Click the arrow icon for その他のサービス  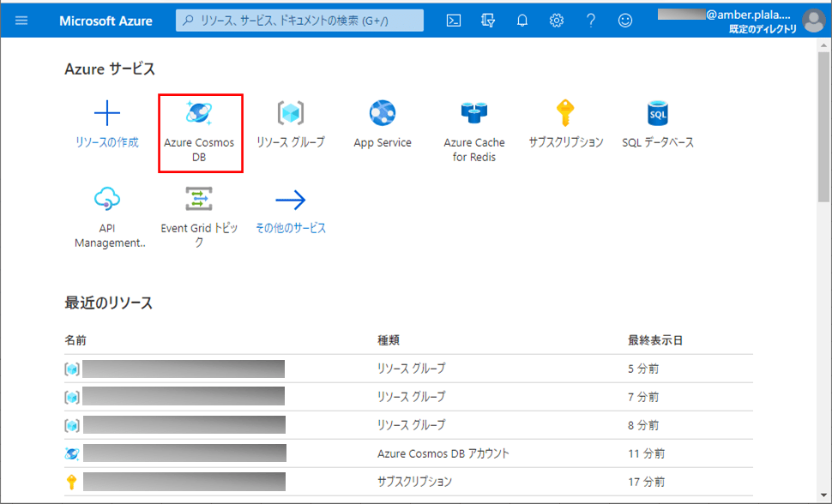[291, 200]
